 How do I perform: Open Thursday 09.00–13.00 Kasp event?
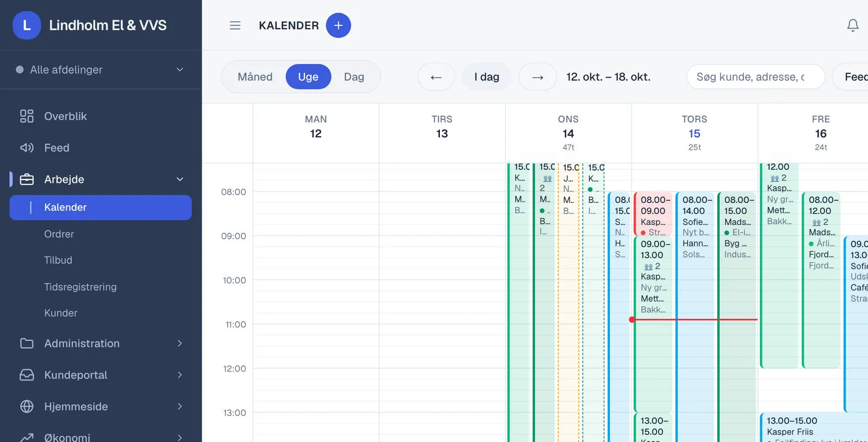pos(653,324)
